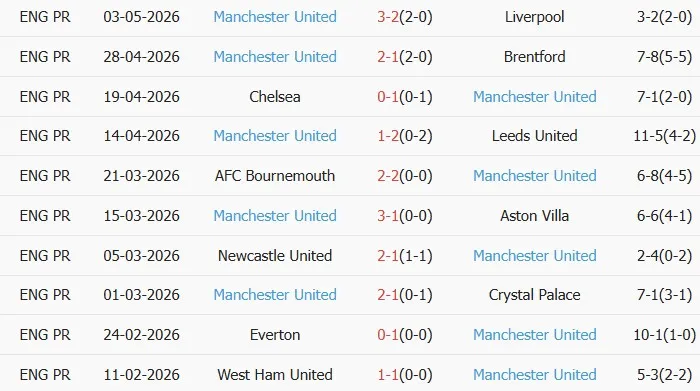Select Aston Villa team name
The height and width of the screenshot is (391, 700).
534,216
